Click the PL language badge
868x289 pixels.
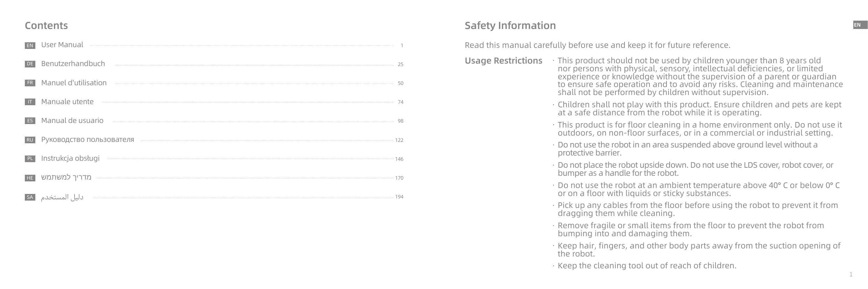[x=30, y=159]
